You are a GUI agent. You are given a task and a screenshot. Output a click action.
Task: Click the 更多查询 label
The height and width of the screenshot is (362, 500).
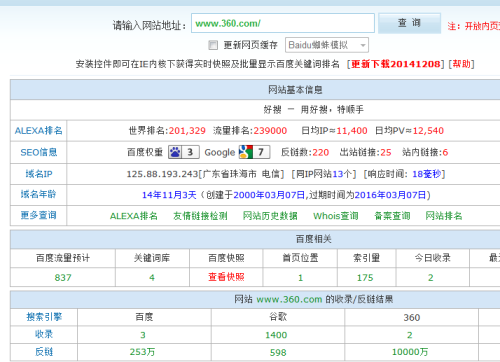pyautogui.click(x=38, y=215)
